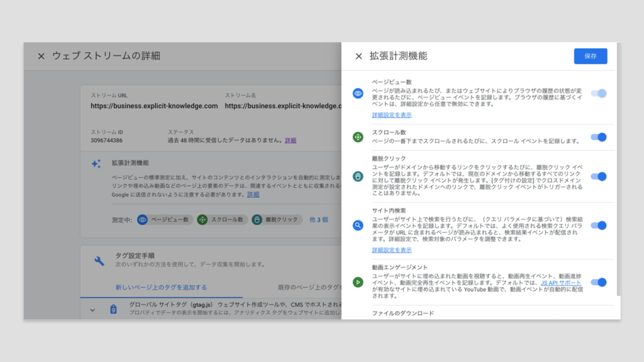Disable the スクロール数 toggle
The width and height of the screenshot is (644, 362).
pos(598,137)
